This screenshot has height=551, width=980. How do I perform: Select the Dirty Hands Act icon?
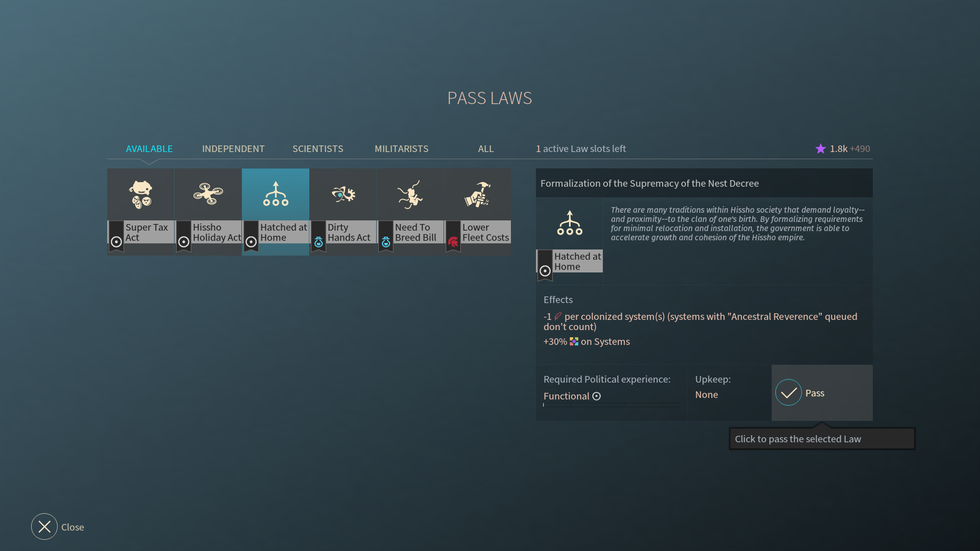[343, 194]
